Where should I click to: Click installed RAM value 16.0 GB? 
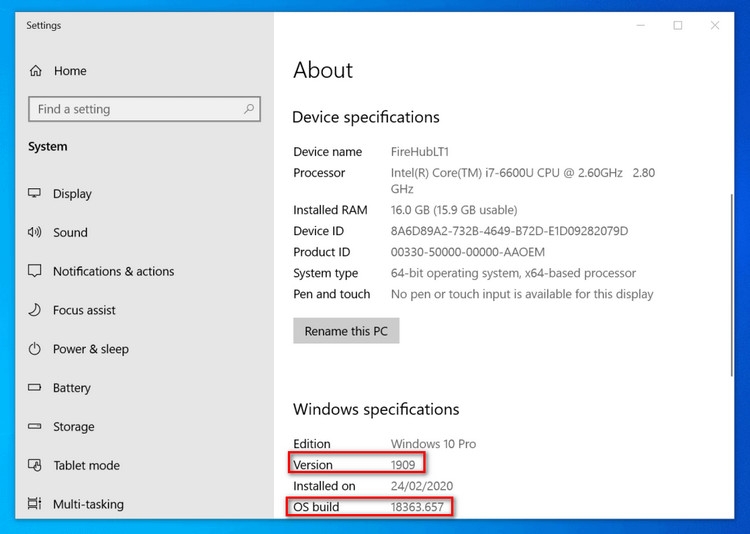point(454,210)
